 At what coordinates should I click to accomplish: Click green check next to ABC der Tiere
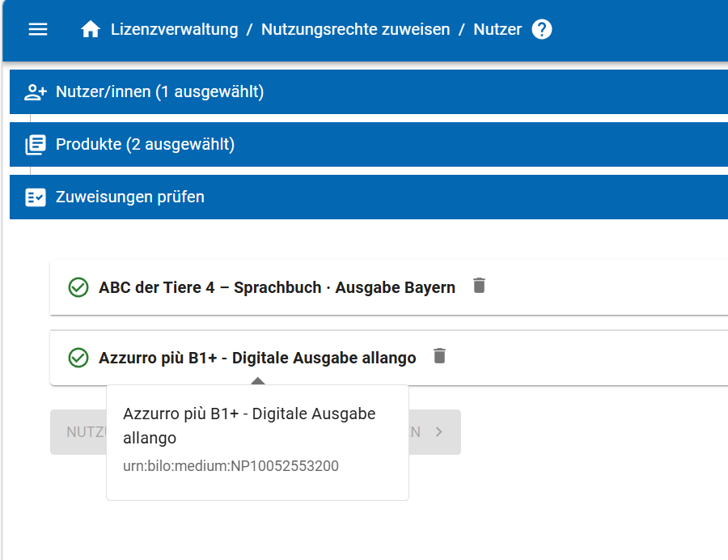[x=78, y=287]
